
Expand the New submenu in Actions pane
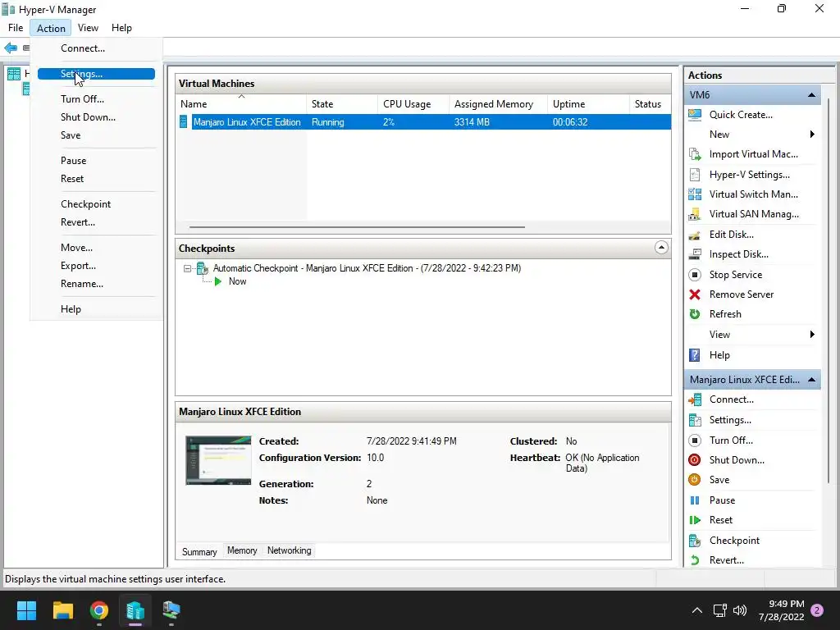812,135
